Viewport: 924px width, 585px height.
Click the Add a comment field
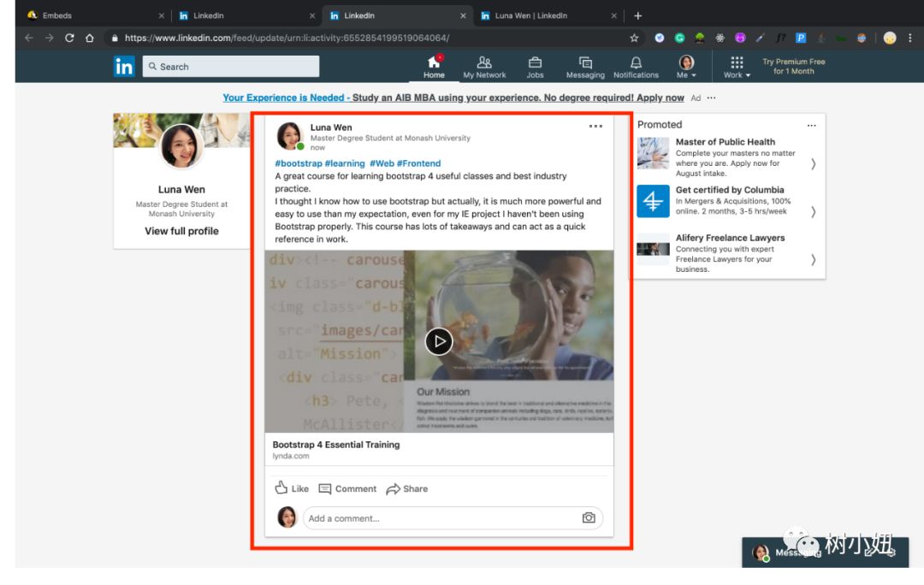click(x=453, y=518)
